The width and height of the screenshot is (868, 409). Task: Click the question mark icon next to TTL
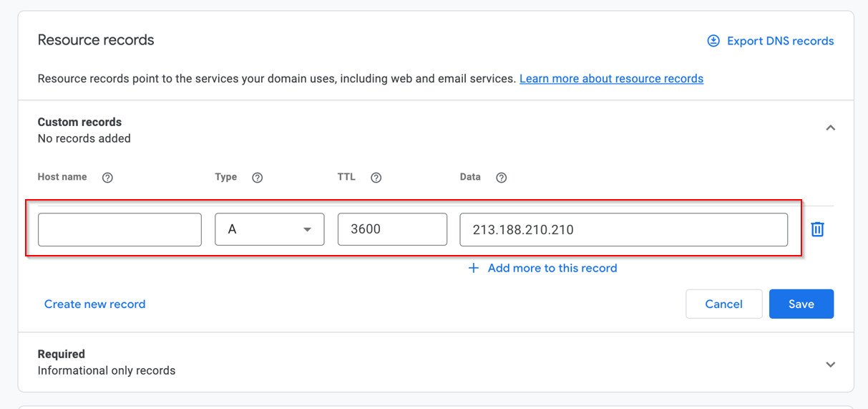coord(376,178)
